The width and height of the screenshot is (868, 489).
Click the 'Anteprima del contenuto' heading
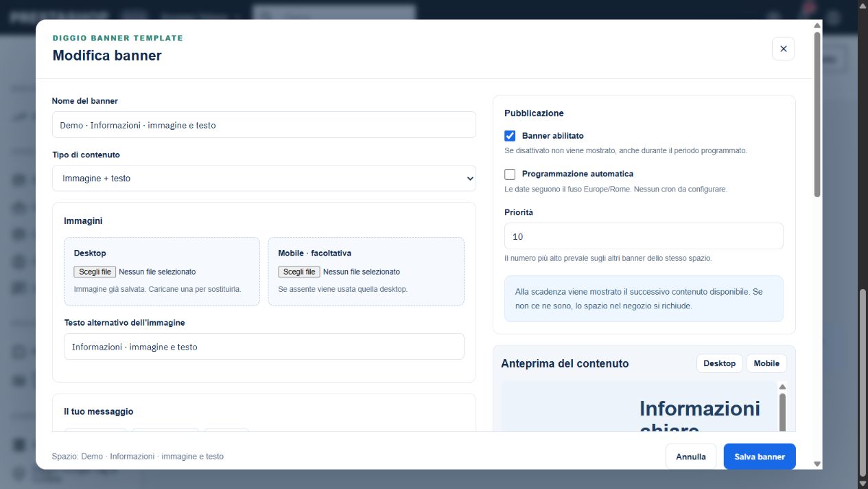[565, 363]
